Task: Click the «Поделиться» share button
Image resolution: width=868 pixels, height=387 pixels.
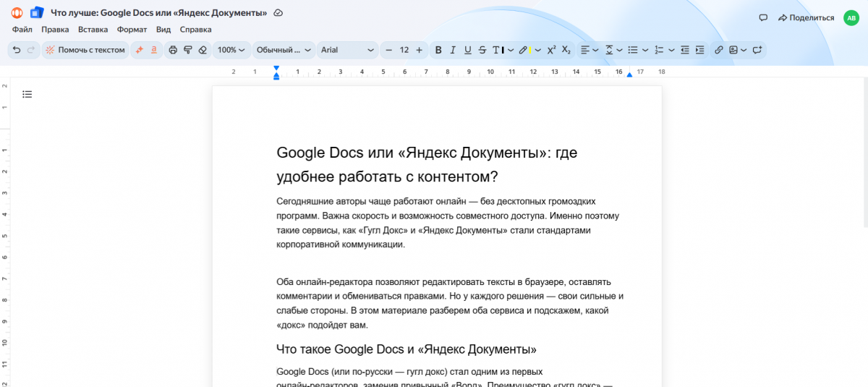Action: click(806, 17)
